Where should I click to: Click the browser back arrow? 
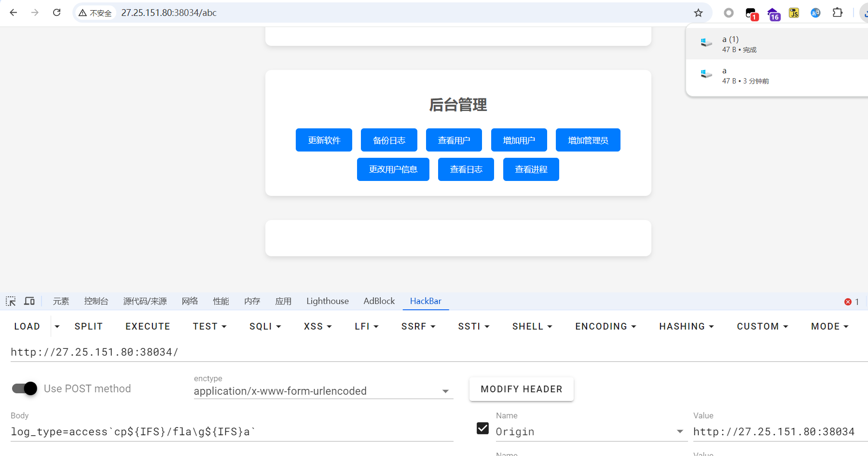[x=14, y=13]
